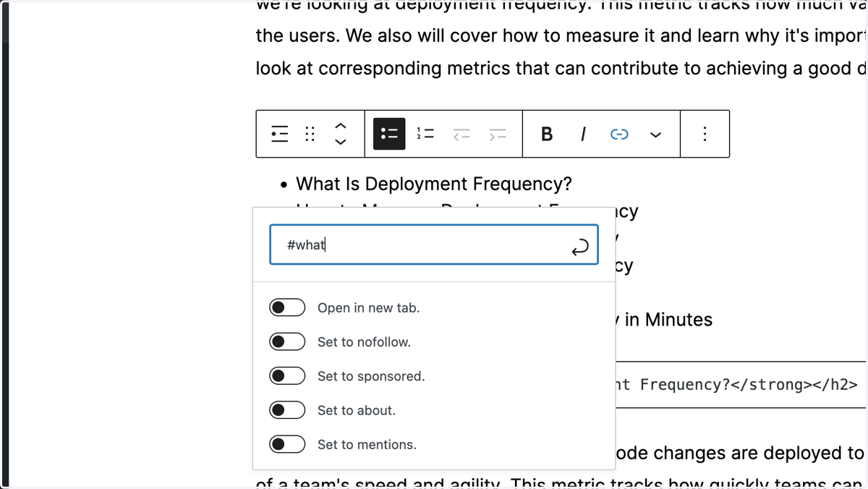This screenshot has width=868, height=489.
Task: Click the link icon in toolbar
Action: pos(619,134)
